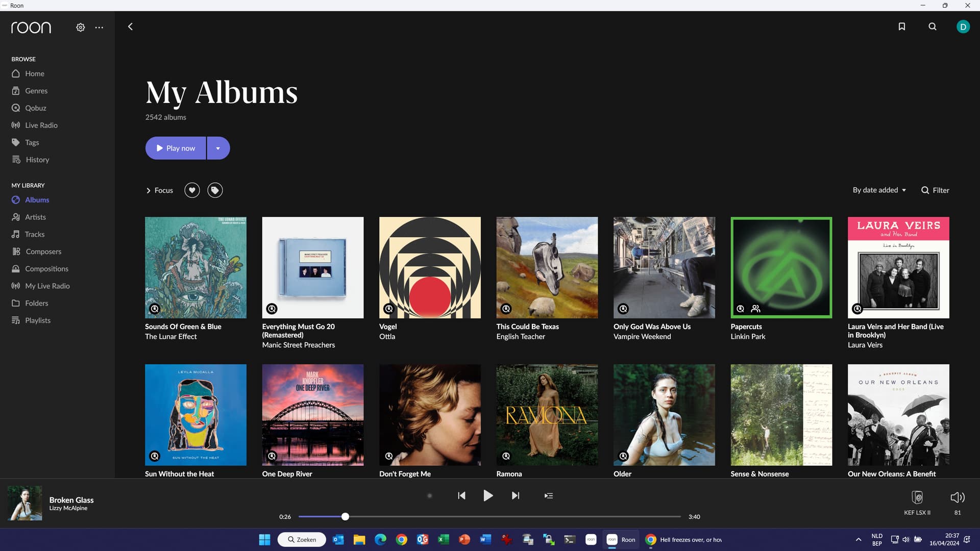Click Zoeken search box in taskbar

tap(302, 540)
